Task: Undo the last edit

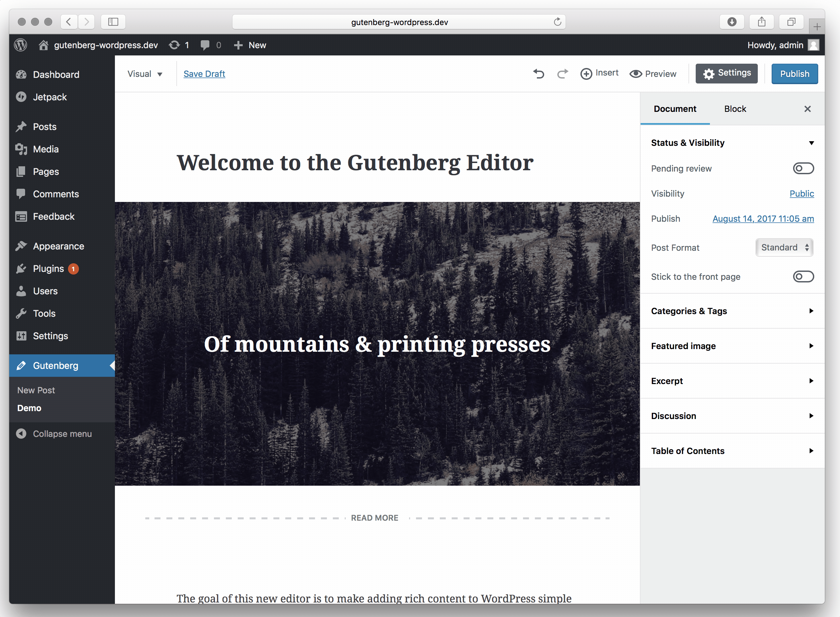Action: 539,74
